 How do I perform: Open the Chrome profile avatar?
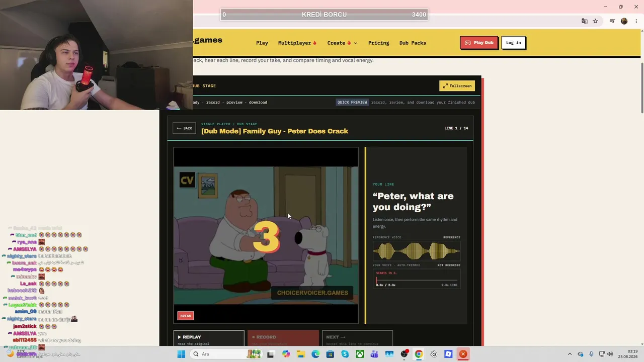pos(624,21)
